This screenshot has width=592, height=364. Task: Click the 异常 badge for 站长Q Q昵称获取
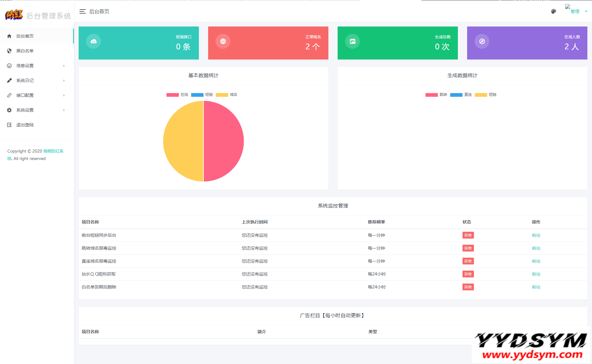pos(468,274)
